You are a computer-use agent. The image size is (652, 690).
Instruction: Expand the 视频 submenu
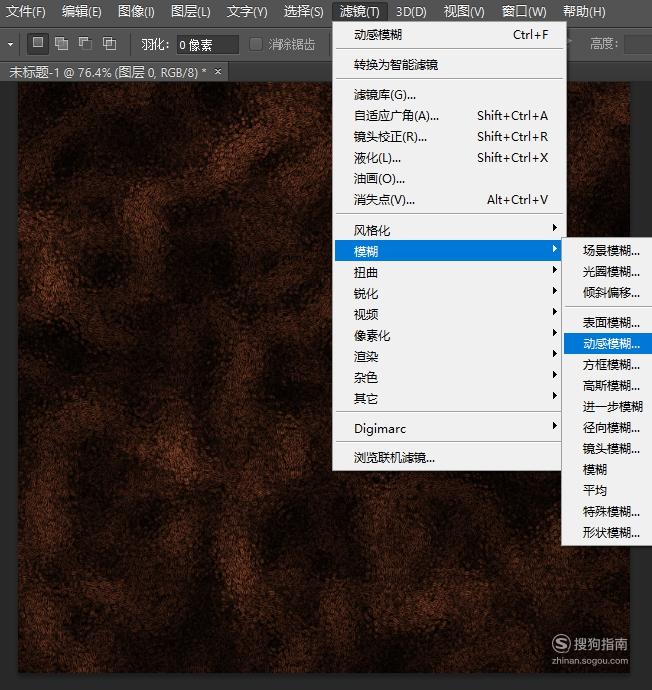[448, 314]
